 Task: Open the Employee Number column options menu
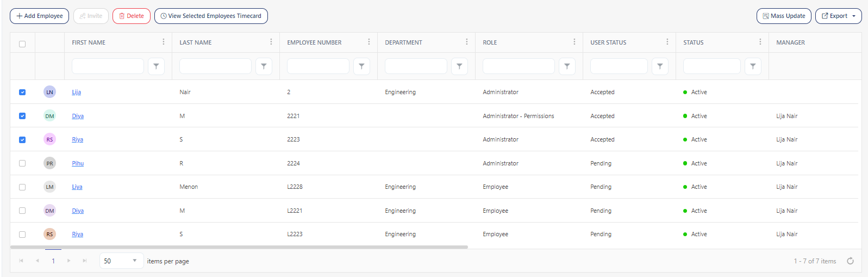[369, 42]
